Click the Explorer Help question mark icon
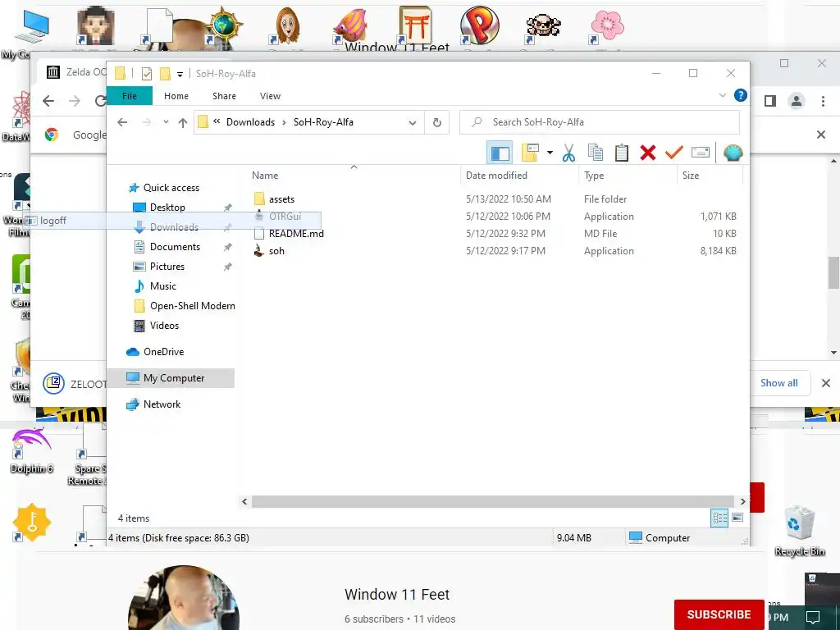This screenshot has height=630, width=840. pyautogui.click(x=741, y=95)
